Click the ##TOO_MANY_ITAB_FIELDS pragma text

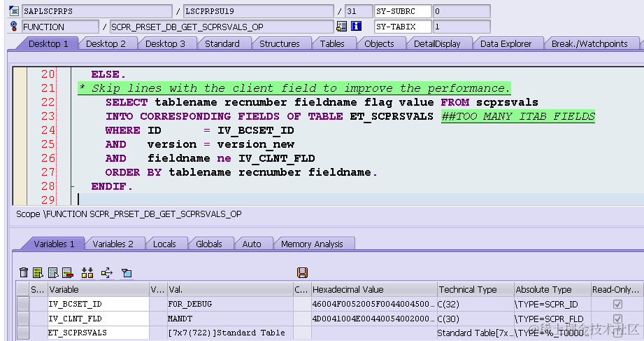[518, 116]
